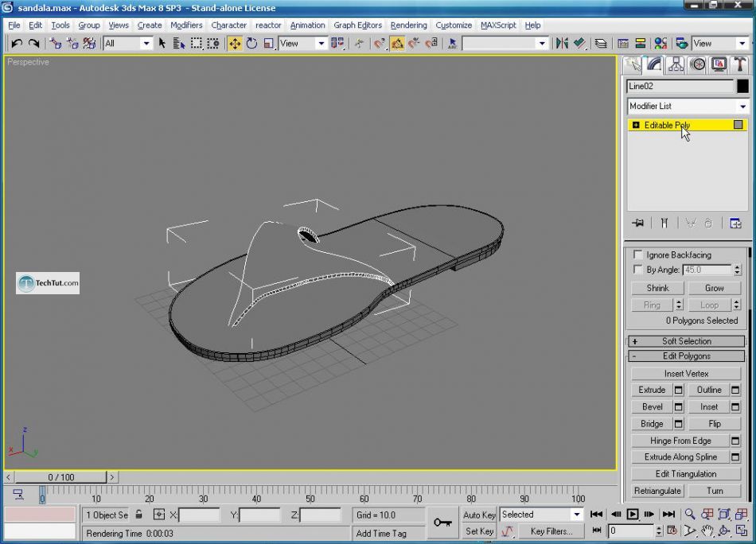Open the Rendering menu
The height and width of the screenshot is (544, 756).
pos(408,25)
